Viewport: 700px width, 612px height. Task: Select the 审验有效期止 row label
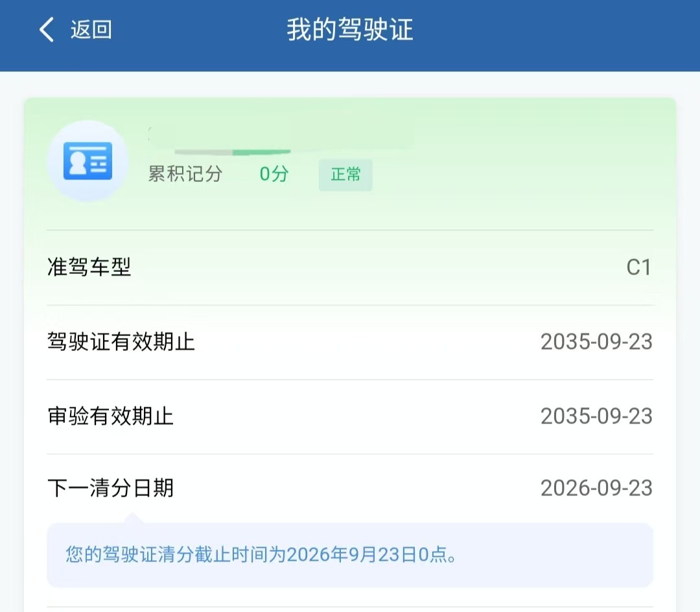coord(110,416)
